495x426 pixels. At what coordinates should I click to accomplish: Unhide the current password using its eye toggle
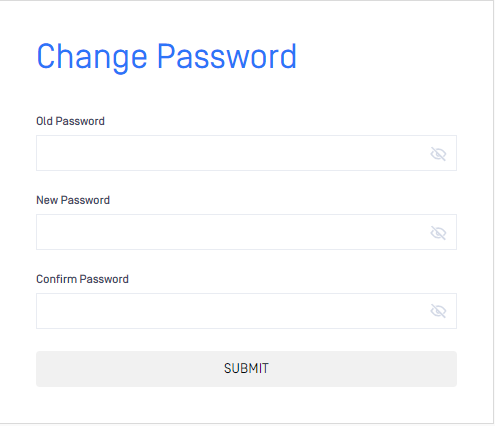[438, 154]
